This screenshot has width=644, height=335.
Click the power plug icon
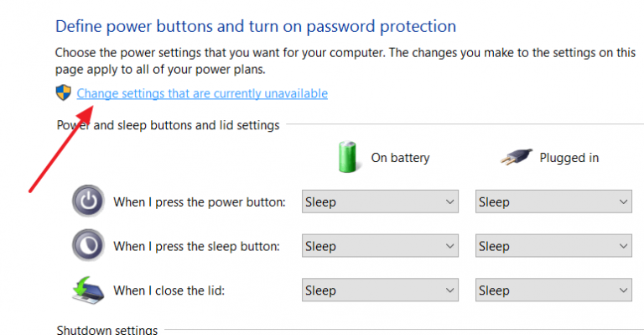click(517, 157)
